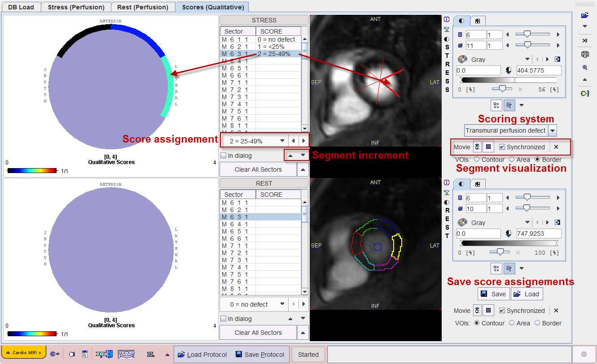Click the EXIT icon in bottom toolbar
This screenshot has width=597, height=364.
coord(104,354)
